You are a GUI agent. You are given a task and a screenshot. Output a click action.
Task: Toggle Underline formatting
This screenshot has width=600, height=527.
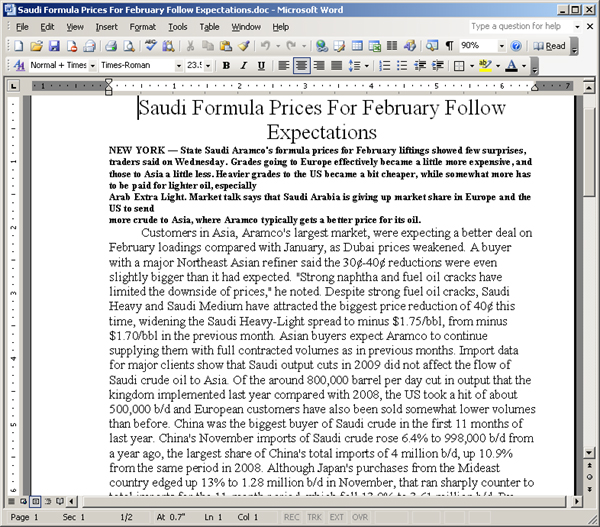(x=262, y=66)
